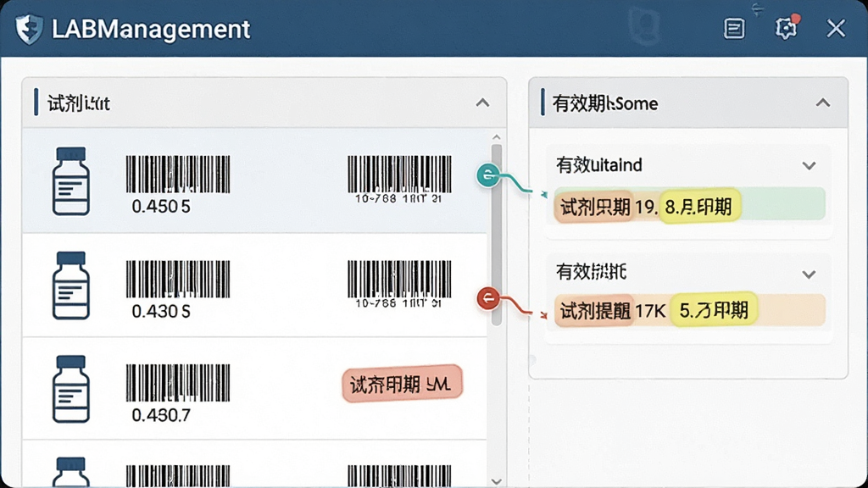
Task: Click barcode labeled 0.450 5
Action: tap(178, 174)
